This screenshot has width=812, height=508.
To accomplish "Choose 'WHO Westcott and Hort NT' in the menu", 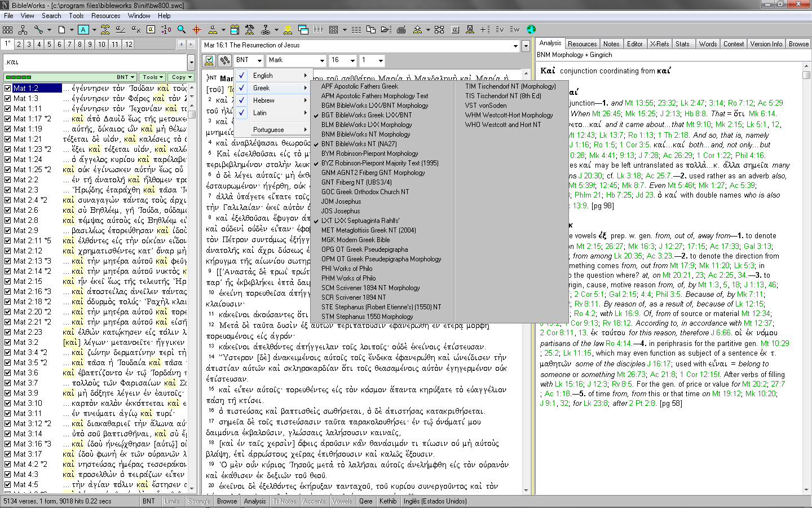I will point(502,125).
